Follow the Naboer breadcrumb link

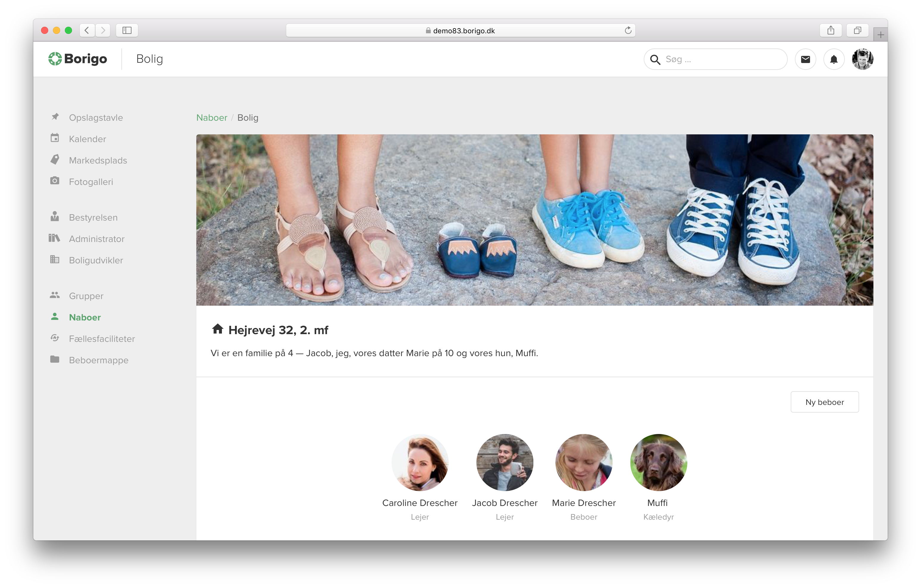[212, 117]
